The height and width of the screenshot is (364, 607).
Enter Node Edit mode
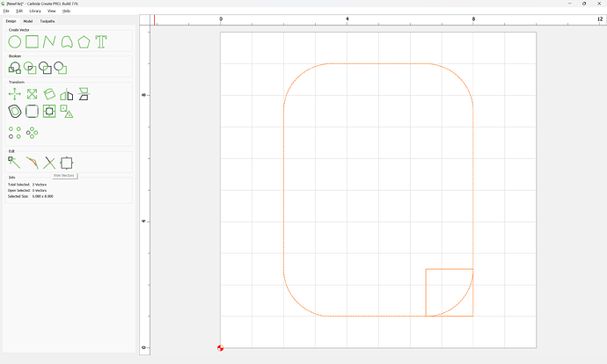point(15,163)
